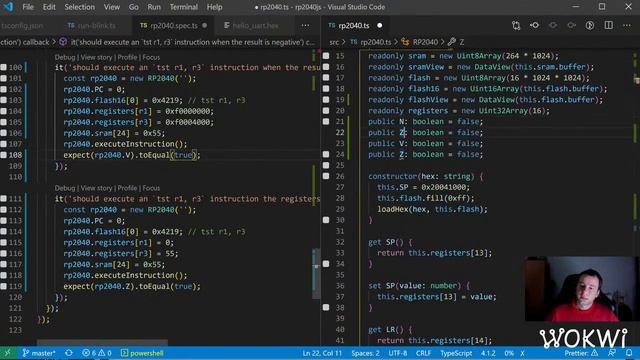Viewport: 640px width, 360px height.
Task: Open remote window indicator in status bar
Action: click(x=7, y=353)
